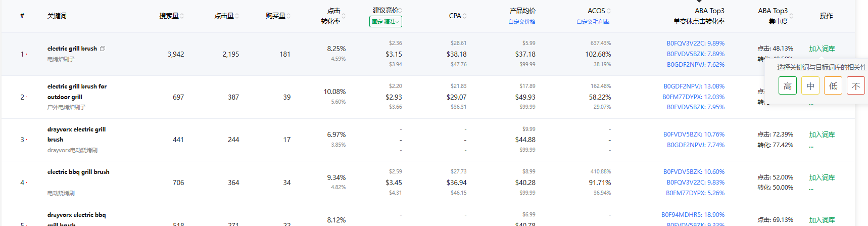Open more actions for electric bbq grill brush
868x226 pixels.
point(811,189)
